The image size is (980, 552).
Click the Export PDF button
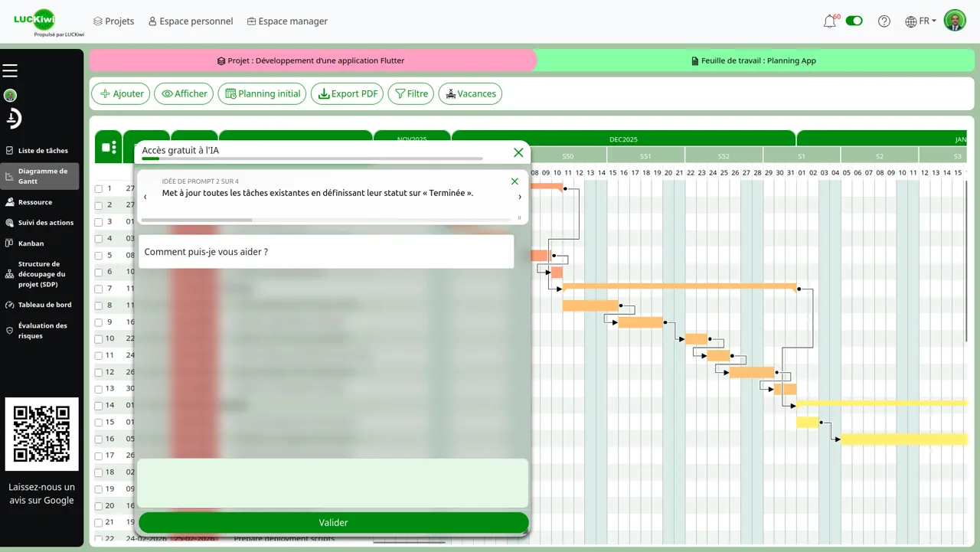[x=347, y=93]
